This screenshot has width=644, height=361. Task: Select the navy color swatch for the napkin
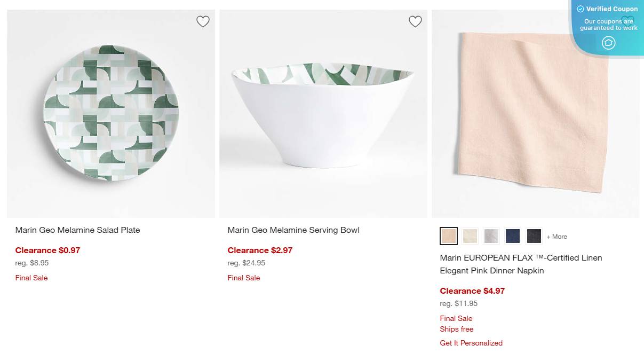coord(512,236)
